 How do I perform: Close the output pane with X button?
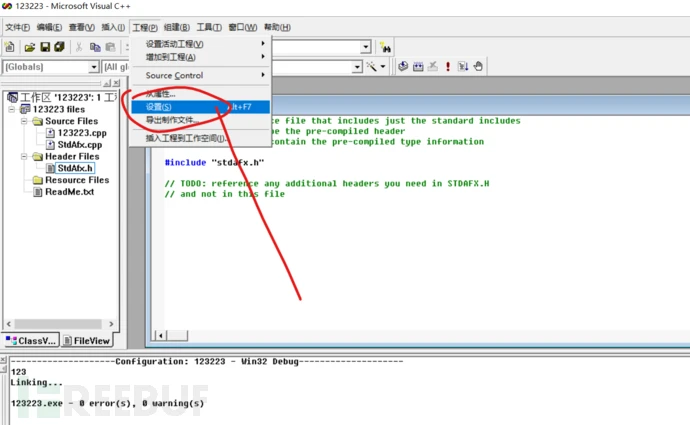tap(3, 359)
